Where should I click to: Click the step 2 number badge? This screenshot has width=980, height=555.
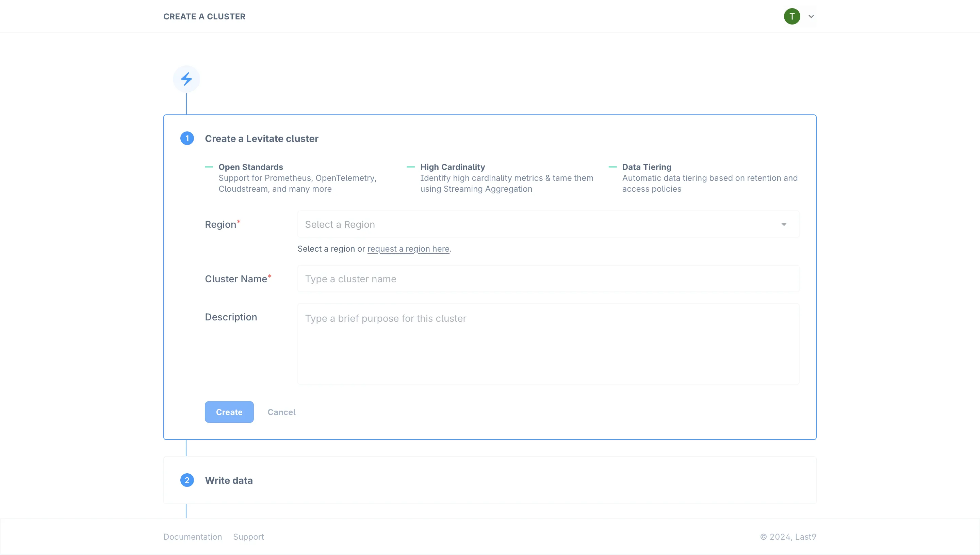point(187,480)
